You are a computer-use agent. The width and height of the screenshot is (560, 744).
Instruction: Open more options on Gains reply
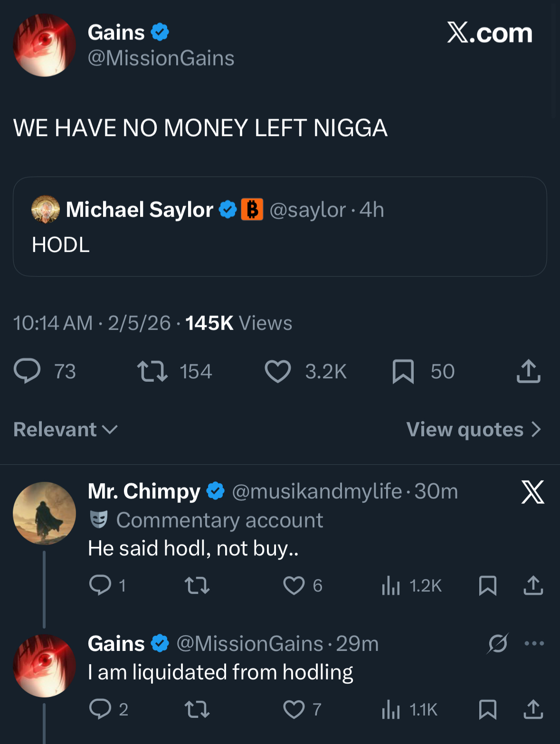click(x=534, y=644)
